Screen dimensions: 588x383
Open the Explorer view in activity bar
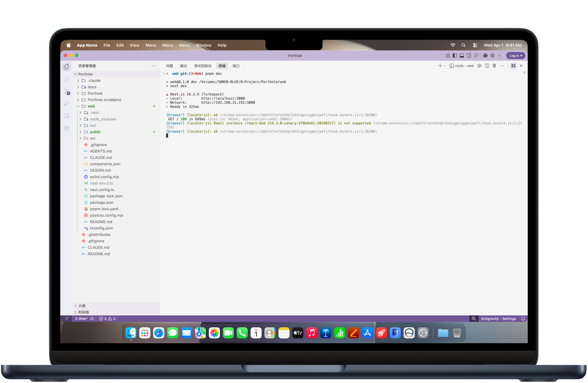click(66, 67)
